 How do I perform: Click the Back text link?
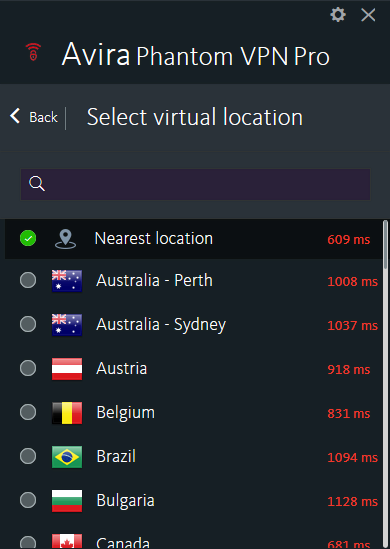[43, 117]
